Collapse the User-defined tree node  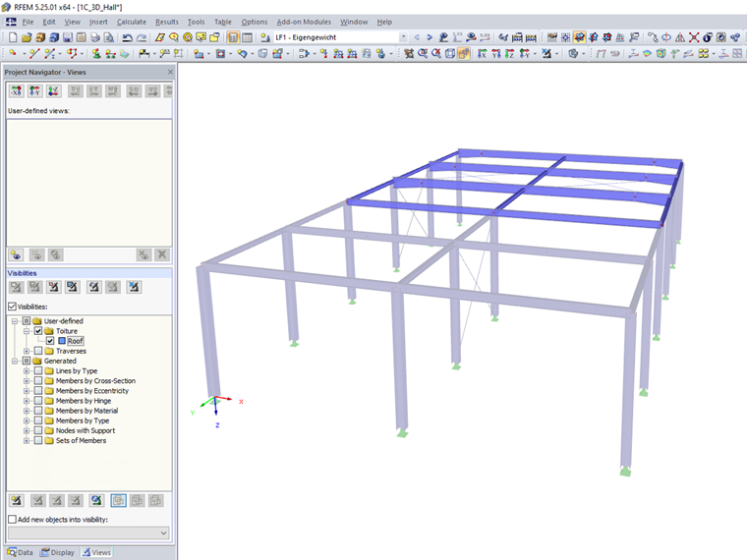[15, 321]
